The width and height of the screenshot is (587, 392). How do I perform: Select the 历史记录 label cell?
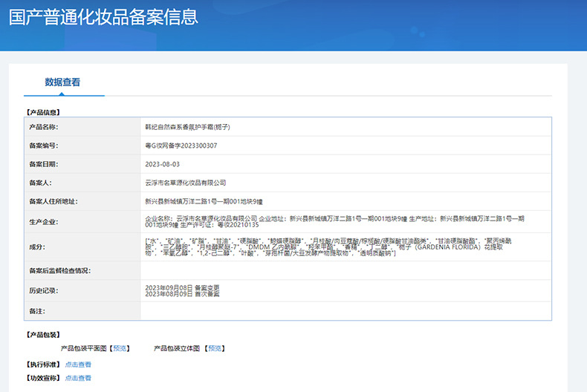pos(82,290)
